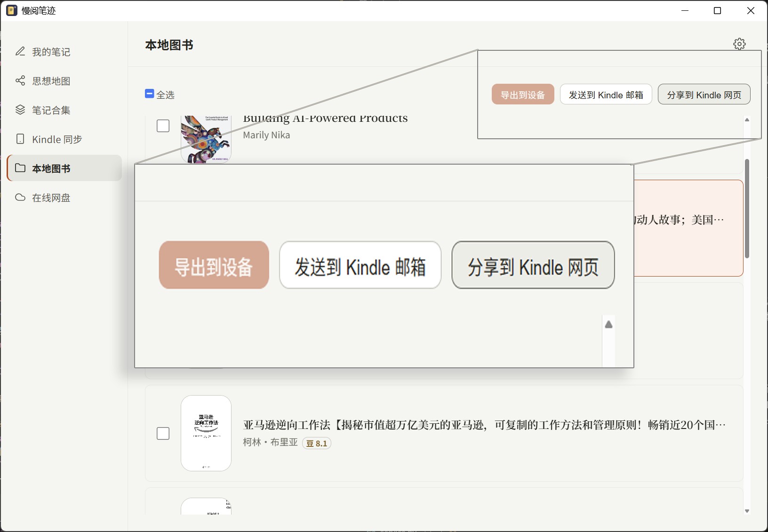The width and height of the screenshot is (768, 532).
Task: Click the 亚马逊逆向工作法 book title
Action: (484, 425)
